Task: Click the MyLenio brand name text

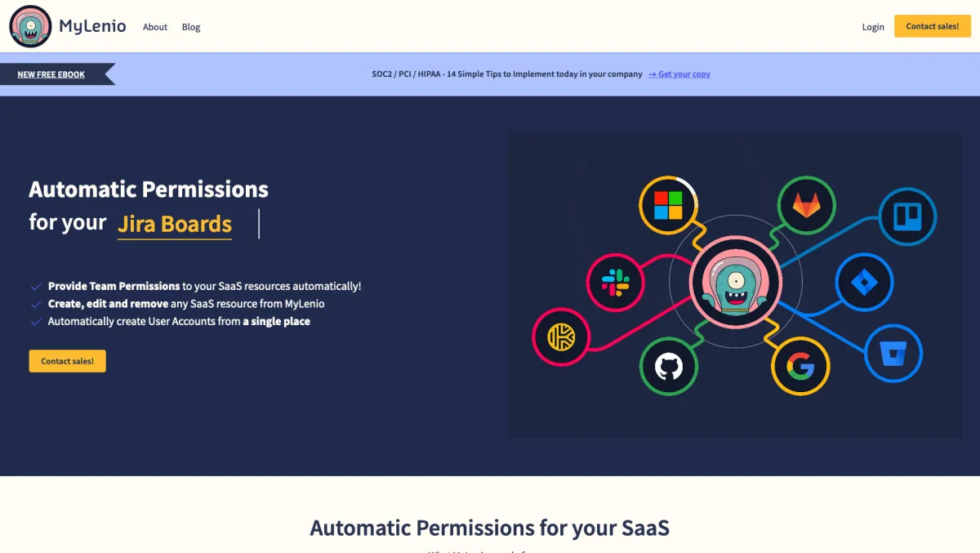Action: click(x=92, y=26)
